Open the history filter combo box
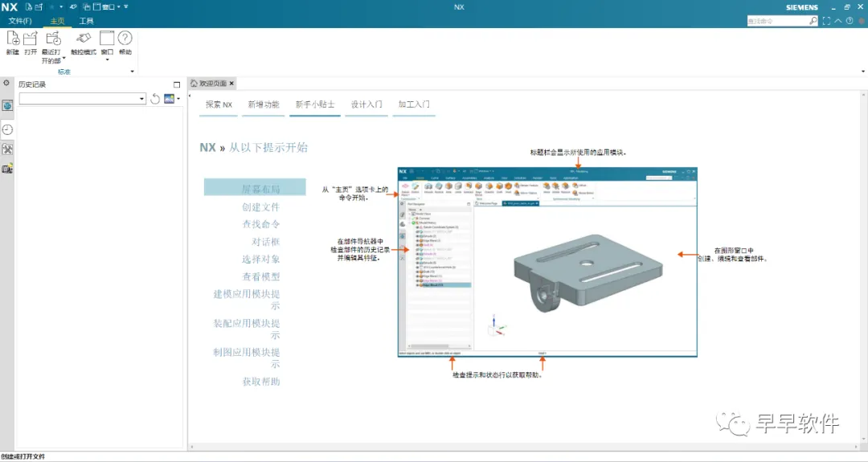The image size is (868, 462). pyautogui.click(x=83, y=99)
